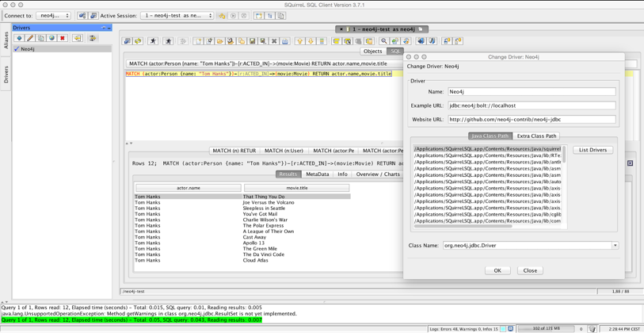The width and height of the screenshot is (644, 333).
Task: Click the create new driver plus icon
Action: (19, 38)
